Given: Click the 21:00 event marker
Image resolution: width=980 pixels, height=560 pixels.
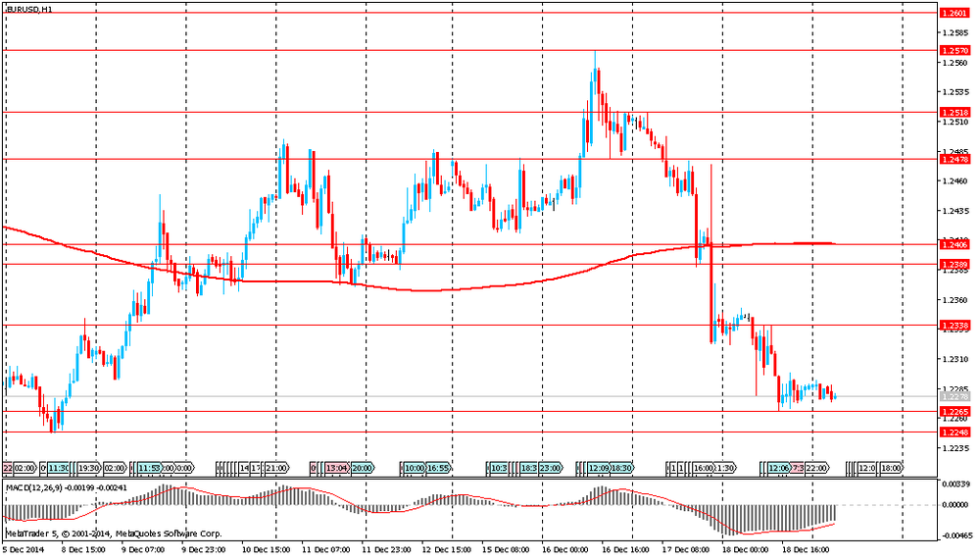Looking at the screenshot, I should [277, 468].
